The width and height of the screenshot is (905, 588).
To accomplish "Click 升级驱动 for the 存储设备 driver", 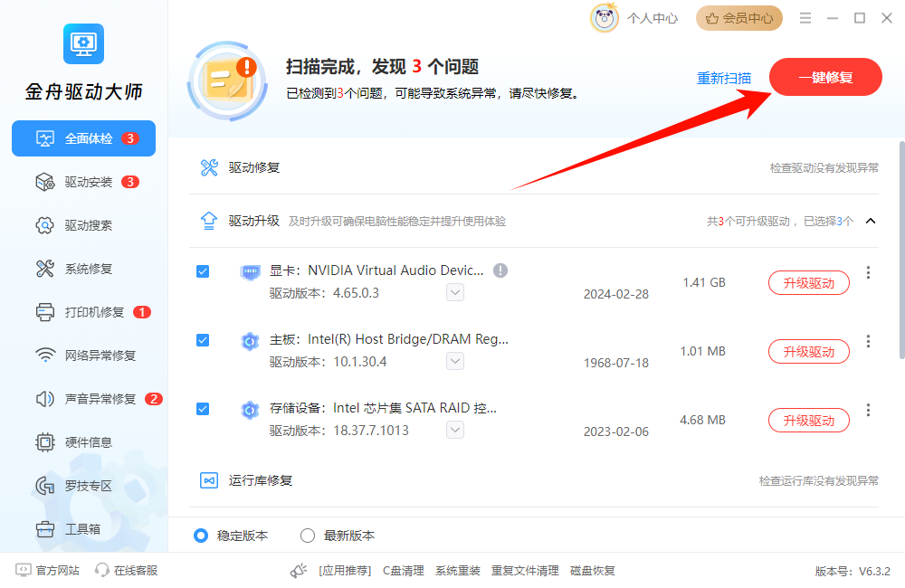I will click(x=808, y=421).
